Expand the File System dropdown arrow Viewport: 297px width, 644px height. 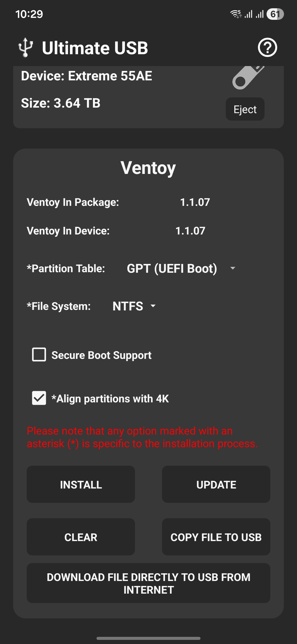click(x=153, y=306)
